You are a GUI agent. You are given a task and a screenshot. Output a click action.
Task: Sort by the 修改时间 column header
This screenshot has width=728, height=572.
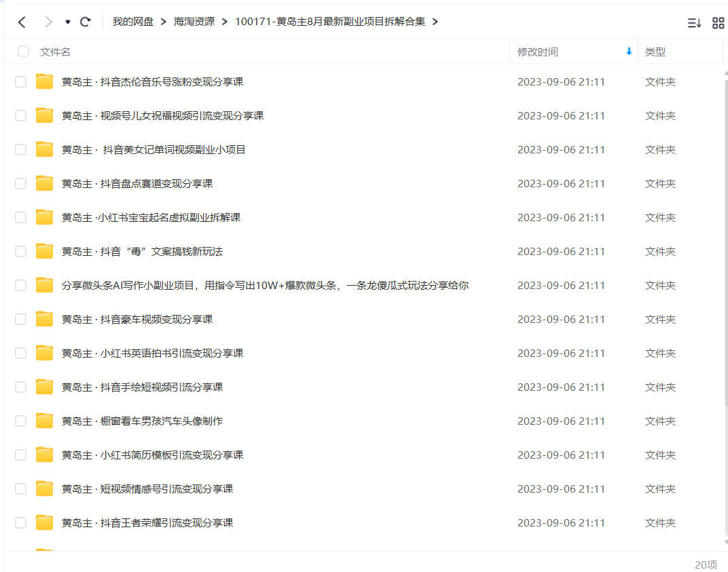point(538,52)
